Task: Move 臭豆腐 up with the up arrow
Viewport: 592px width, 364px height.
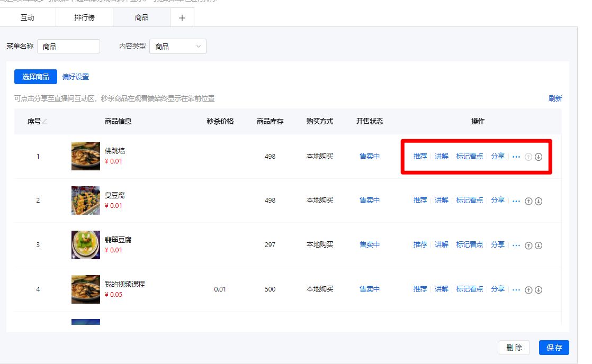Action: pyautogui.click(x=528, y=201)
